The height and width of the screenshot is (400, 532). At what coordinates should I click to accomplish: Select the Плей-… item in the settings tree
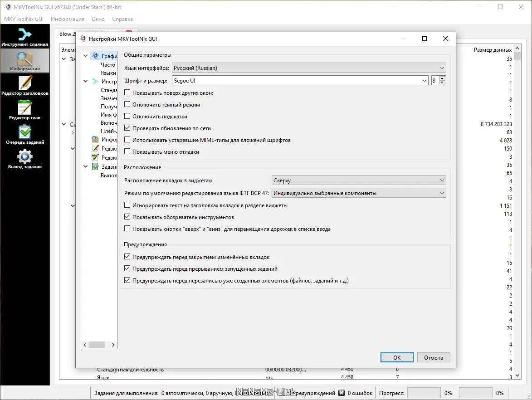(x=108, y=131)
